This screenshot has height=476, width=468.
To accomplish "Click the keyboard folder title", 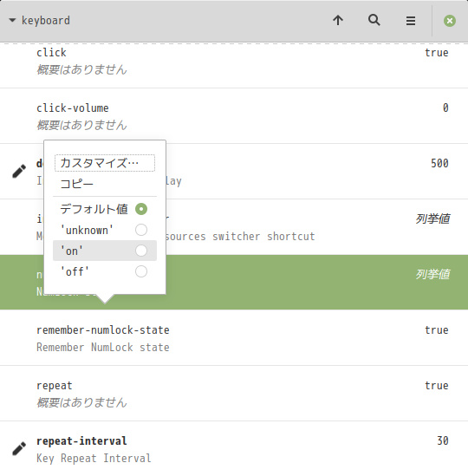I will pyautogui.click(x=46, y=21).
